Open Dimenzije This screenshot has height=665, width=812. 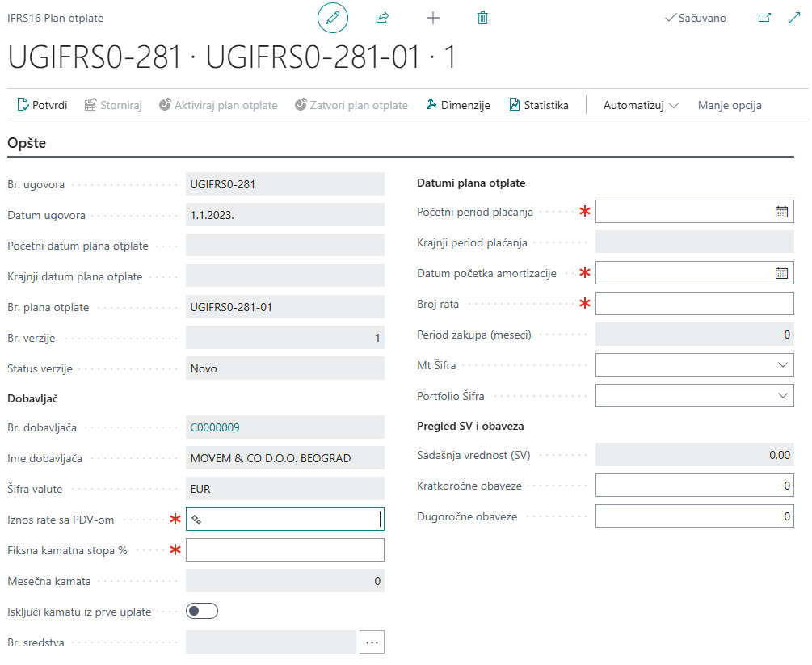(458, 105)
